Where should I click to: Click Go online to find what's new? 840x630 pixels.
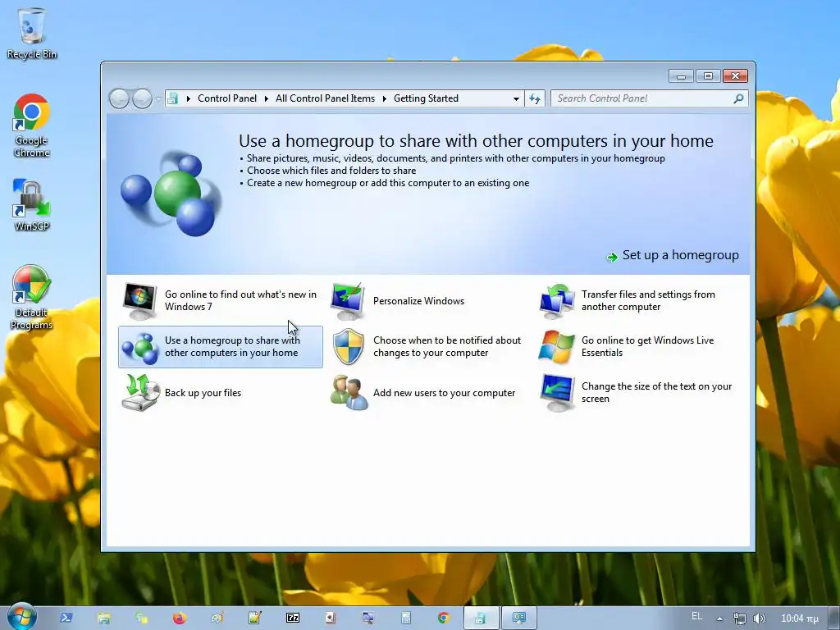point(240,300)
